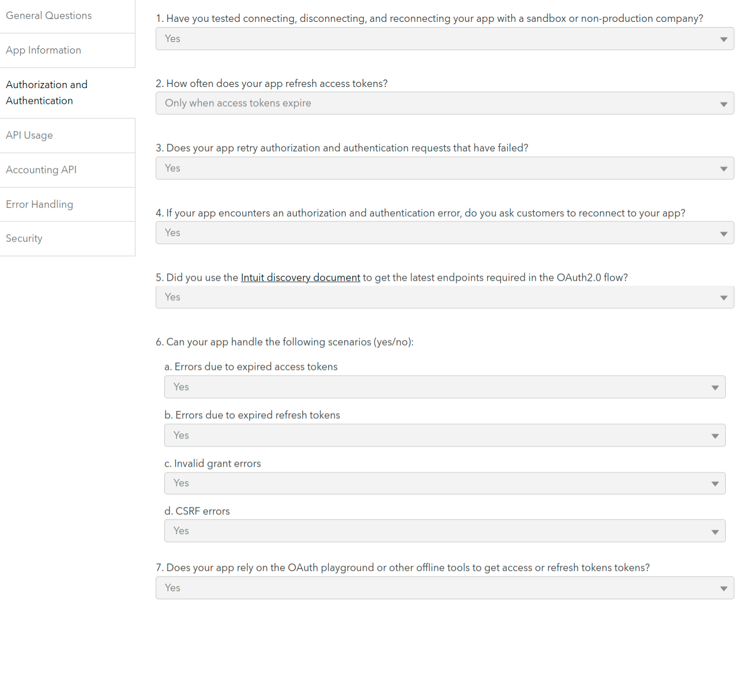Select Authorization and Authentication tab

pos(47,93)
